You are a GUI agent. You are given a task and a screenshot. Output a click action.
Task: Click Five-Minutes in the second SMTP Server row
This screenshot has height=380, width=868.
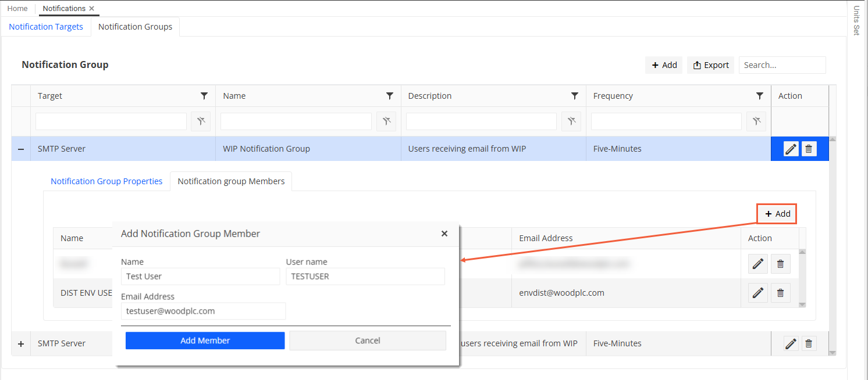pyautogui.click(x=617, y=343)
